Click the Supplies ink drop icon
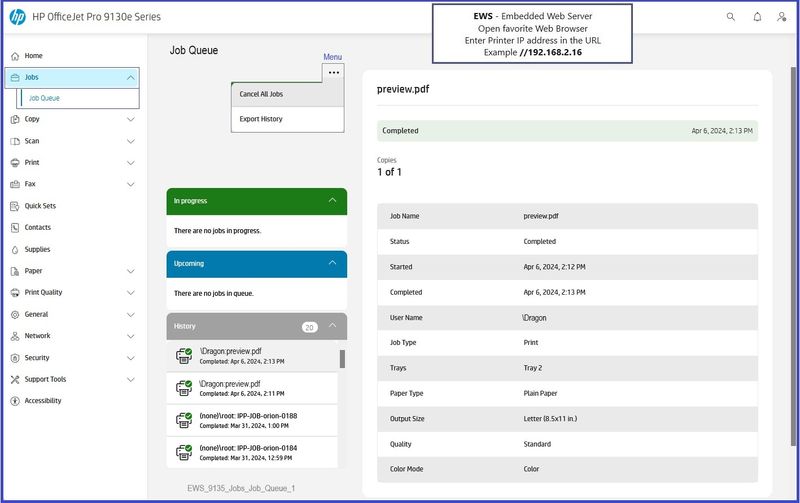Screen dimensions: 800x503 15,249
